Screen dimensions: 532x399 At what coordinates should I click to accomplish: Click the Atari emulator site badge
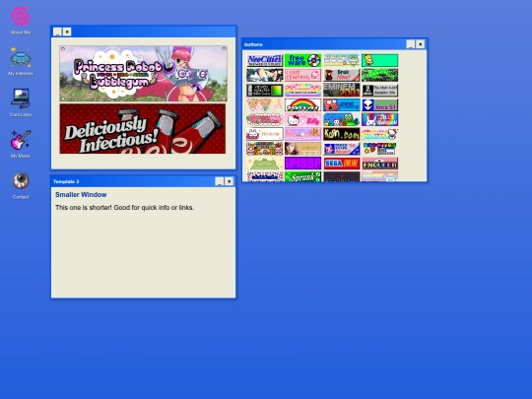point(379,90)
